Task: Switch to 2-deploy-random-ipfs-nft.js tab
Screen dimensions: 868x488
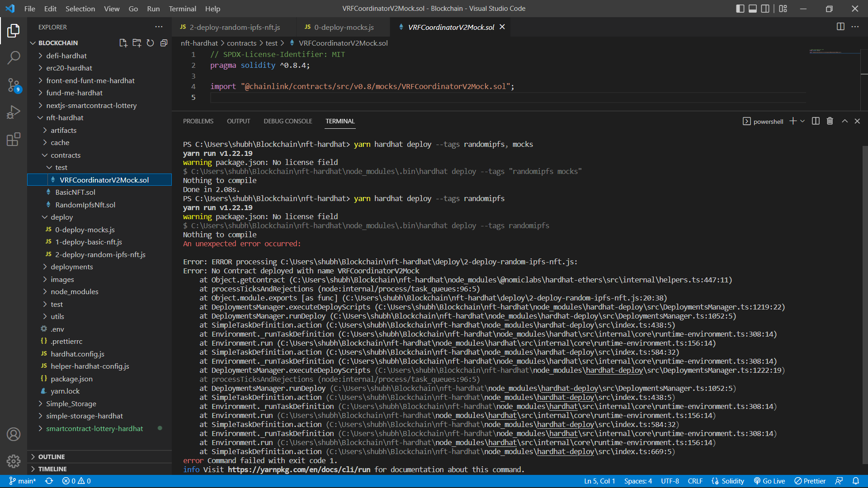Action: point(234,27)
